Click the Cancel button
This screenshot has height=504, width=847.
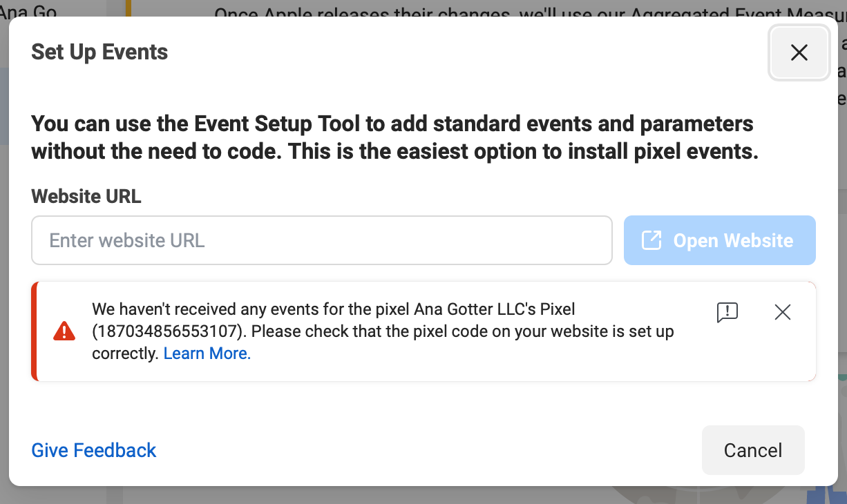(x=753, y=450)
